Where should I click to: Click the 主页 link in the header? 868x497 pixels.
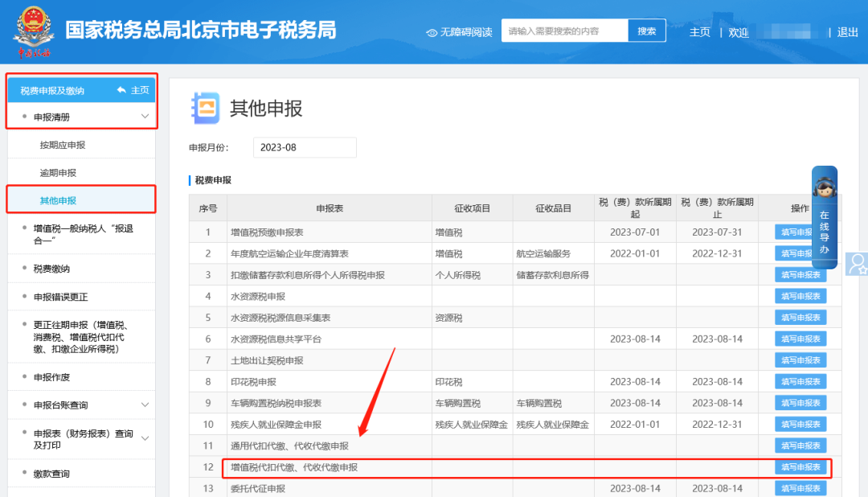click(699, 32)
